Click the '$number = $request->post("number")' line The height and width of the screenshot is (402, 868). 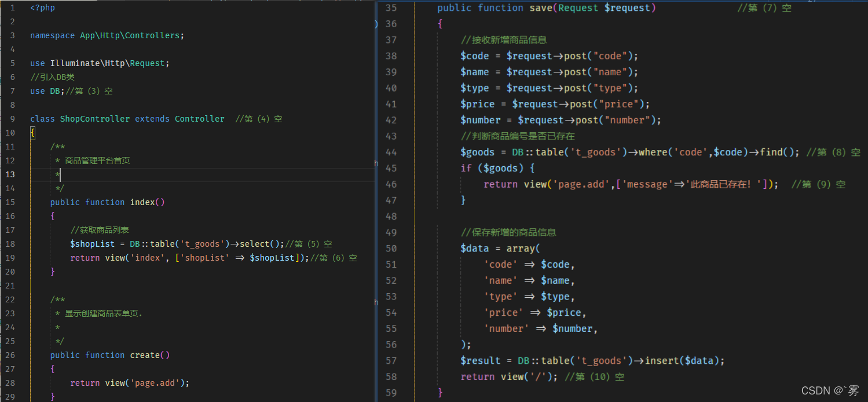561,120
